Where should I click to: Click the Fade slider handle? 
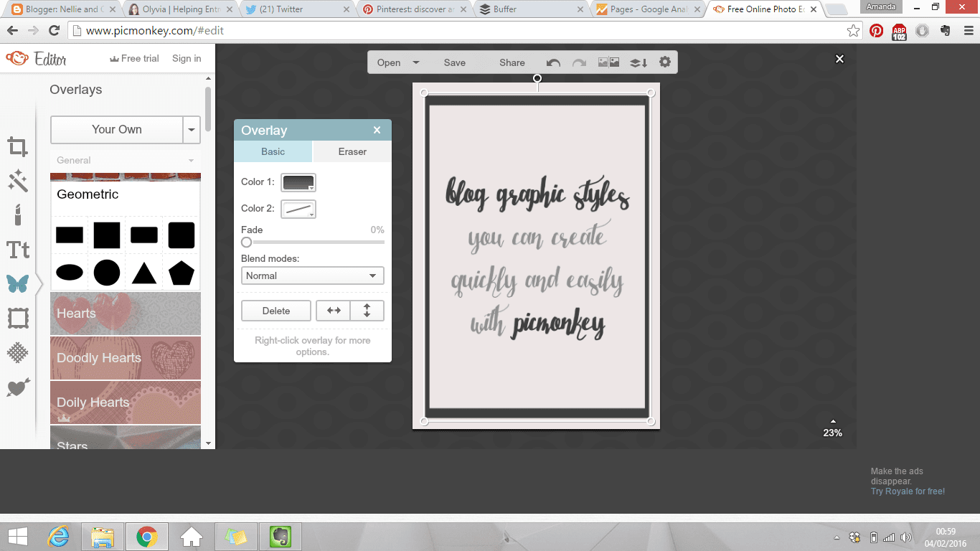(x=247, y=242)
